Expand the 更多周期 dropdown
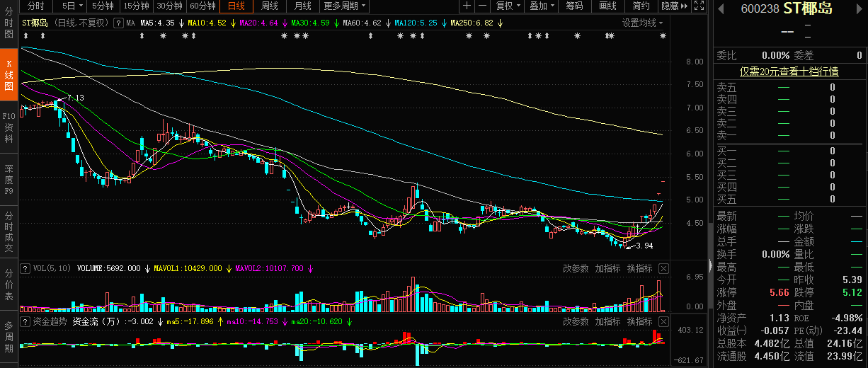The width and height of the screenshot is (868, 368). [345, 6]
